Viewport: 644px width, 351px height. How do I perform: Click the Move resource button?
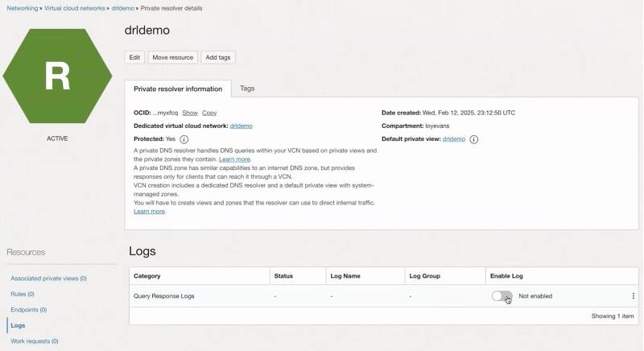click(172, 57)
